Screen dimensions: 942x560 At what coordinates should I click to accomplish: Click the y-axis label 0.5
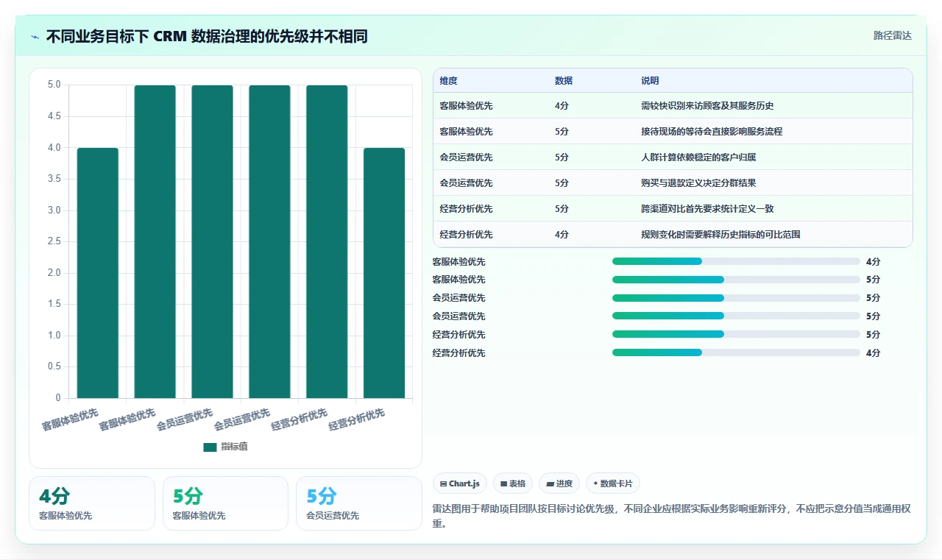tap(54, 366)
